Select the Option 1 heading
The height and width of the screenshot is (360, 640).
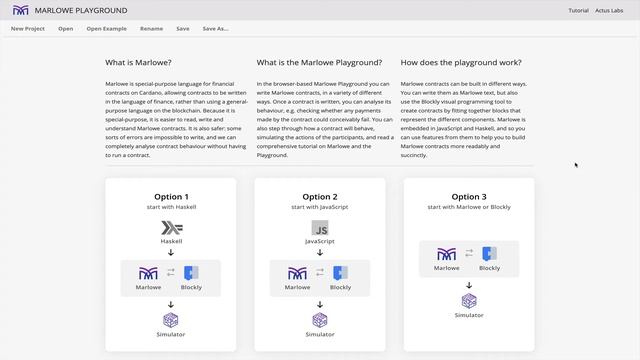point(171,197)
